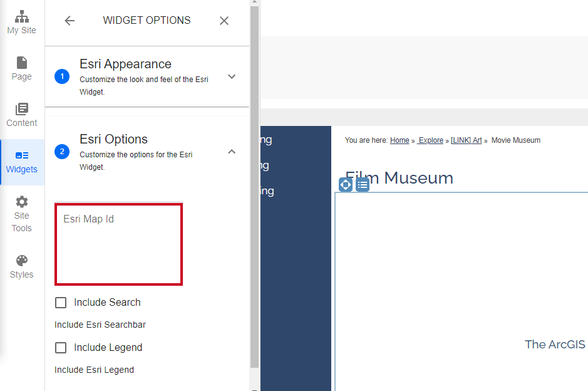Click The ArcGIS text in preview

pyautogui.click(x=555, y=344)
